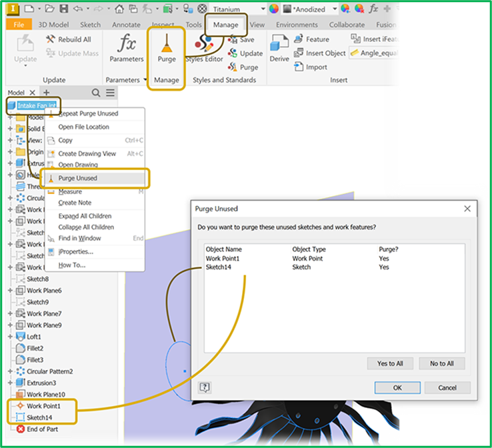The height and width of the screenshot is (448, 492).
Task: Click the Import tool
Action: [311, 67]
